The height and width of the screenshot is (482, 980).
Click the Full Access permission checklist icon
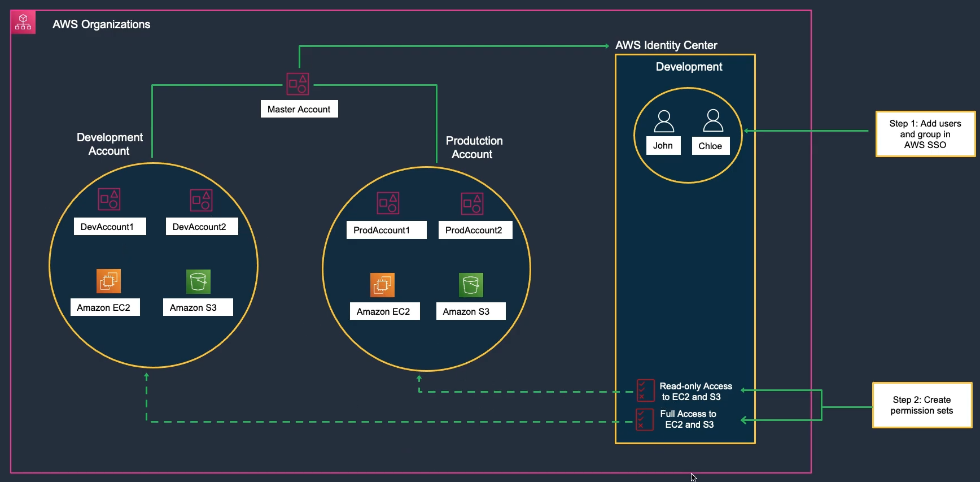coord(645,419)
